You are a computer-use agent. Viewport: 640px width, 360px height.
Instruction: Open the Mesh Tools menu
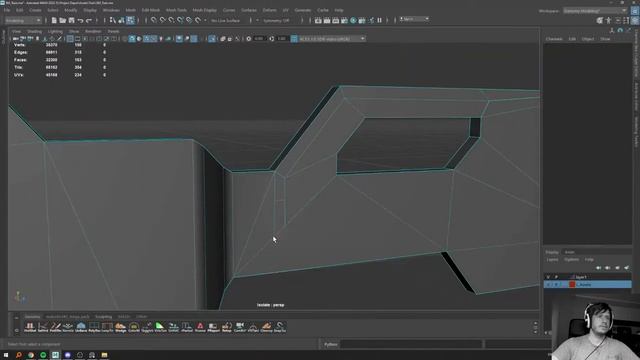[176, 10]
